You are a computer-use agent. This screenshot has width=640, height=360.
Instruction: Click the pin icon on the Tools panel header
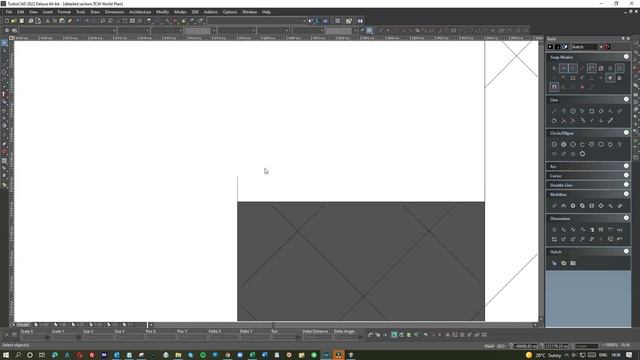click(x=623, y=38)
